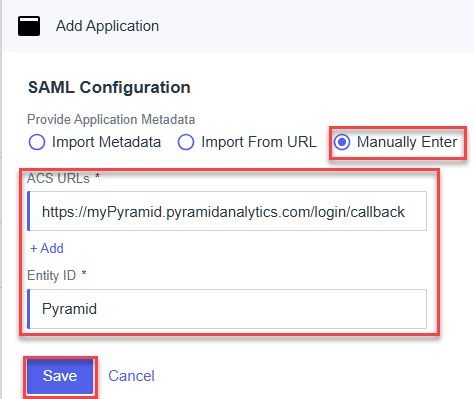Click the Provide Application Metadata label

click(111, 119)
